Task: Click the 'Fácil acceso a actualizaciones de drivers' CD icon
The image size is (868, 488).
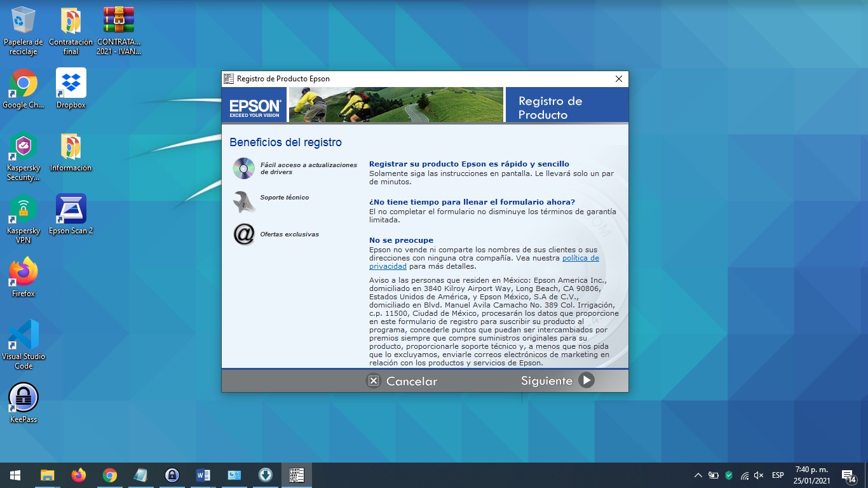Action: (243, 168)
